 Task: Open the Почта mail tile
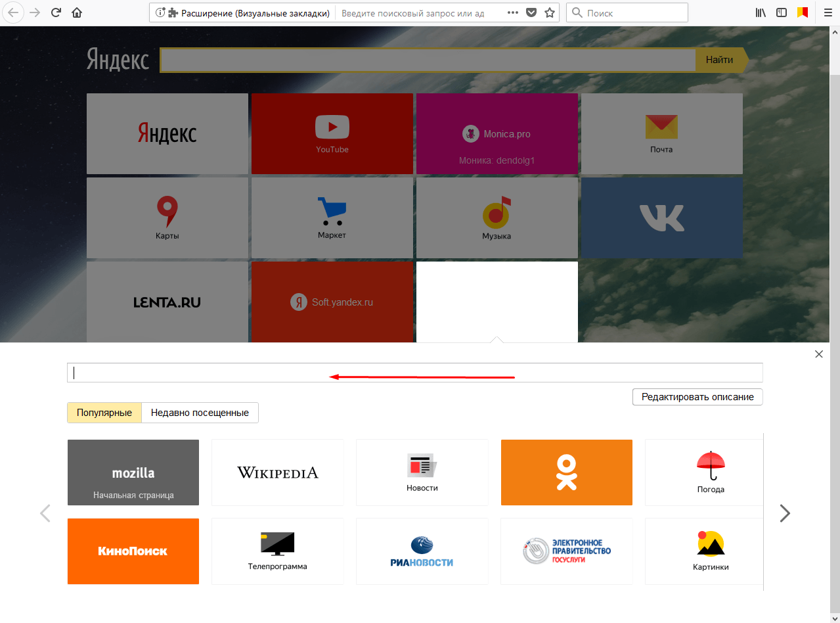point(662,133)
